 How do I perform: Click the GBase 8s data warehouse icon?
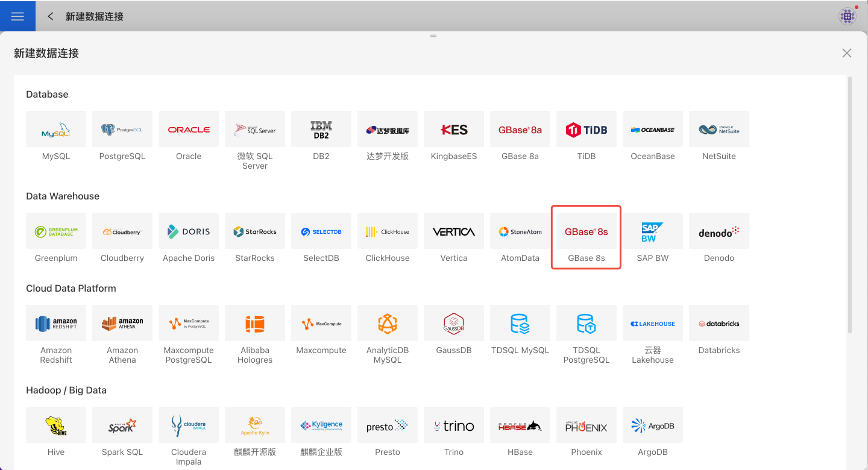587,231
